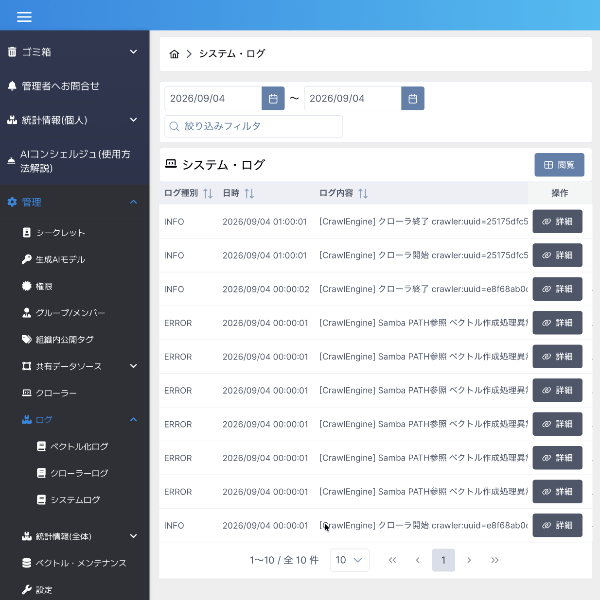Open the hamburger menu icon
Image resolution: width=600 pixels, height=600 pixels.
tap(24, 17)
